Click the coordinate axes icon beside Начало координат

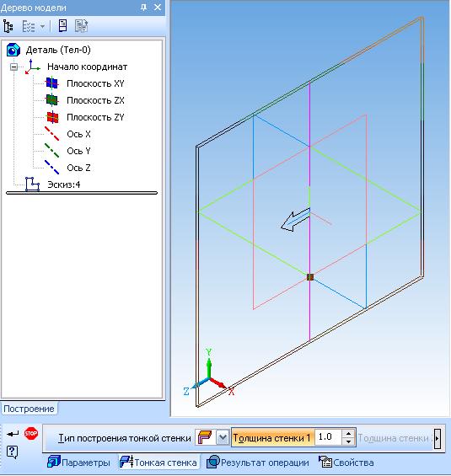[32, 67]
